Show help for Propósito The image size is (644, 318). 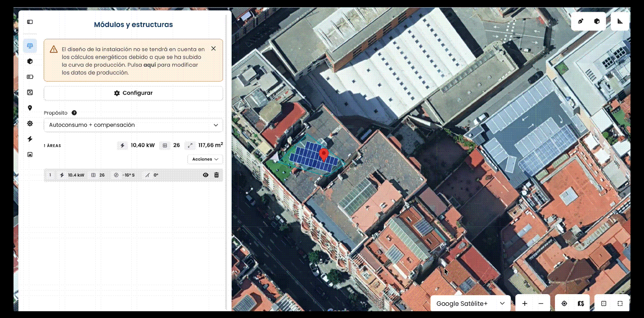[74, 113]
